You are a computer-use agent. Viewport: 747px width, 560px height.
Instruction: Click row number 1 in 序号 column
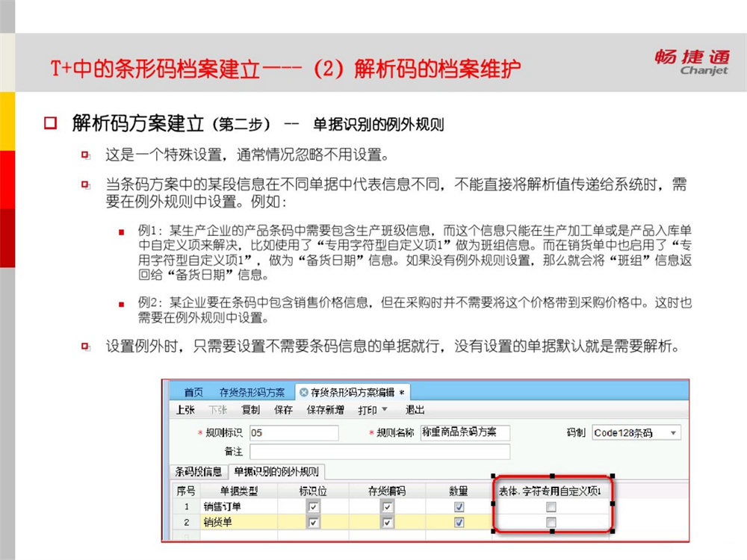point(186,507)
